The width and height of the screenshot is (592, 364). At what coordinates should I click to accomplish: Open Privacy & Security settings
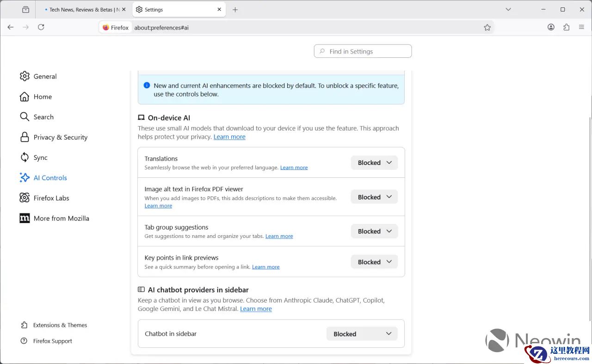coord(61,137)
